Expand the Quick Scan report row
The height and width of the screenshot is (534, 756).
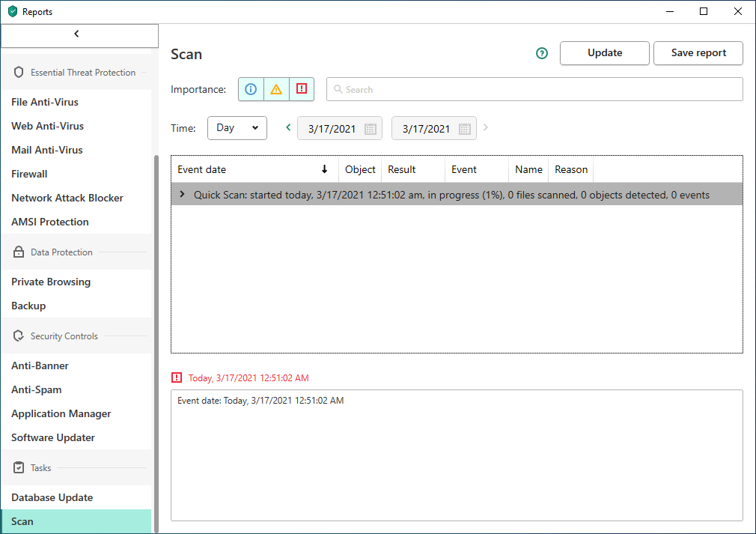[x=182, y=195]
